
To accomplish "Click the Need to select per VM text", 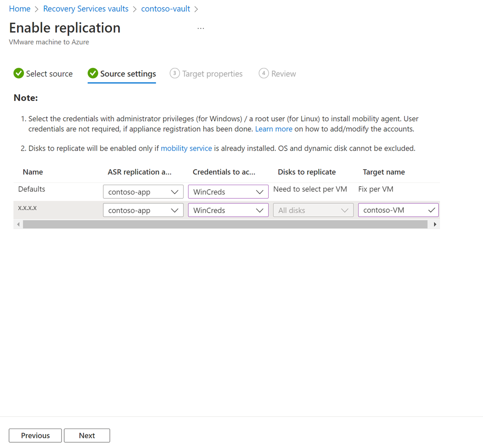I will tap(310, 189).
